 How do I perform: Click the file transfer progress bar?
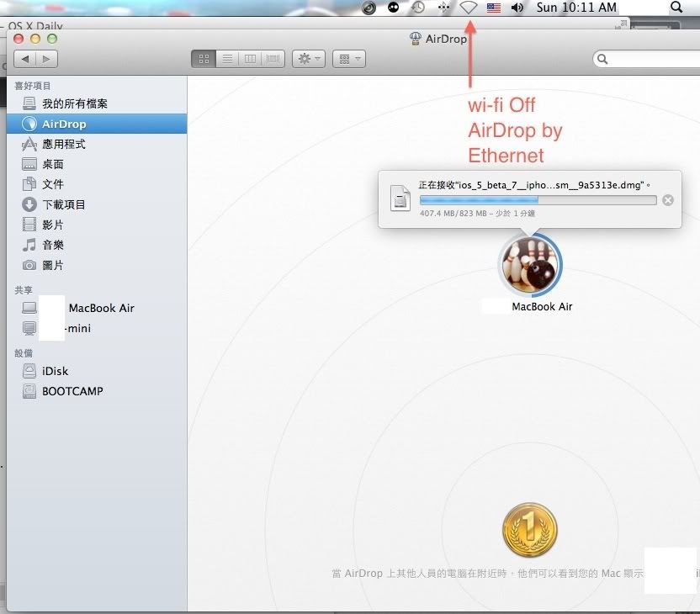tap(538, 200)
